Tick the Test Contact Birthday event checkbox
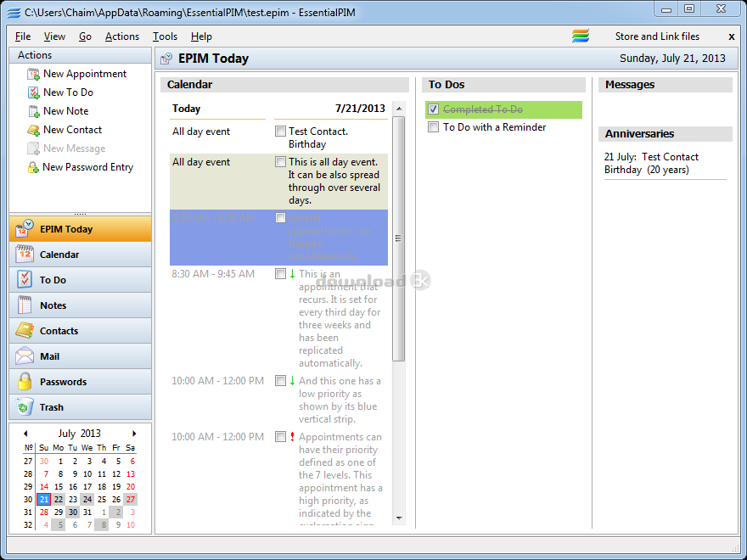This screenshot has width=747, height=560. coord(281,132)
